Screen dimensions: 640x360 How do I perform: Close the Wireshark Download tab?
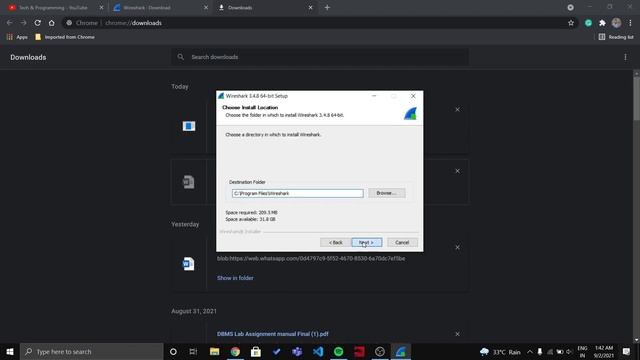[x=206, y=7]
